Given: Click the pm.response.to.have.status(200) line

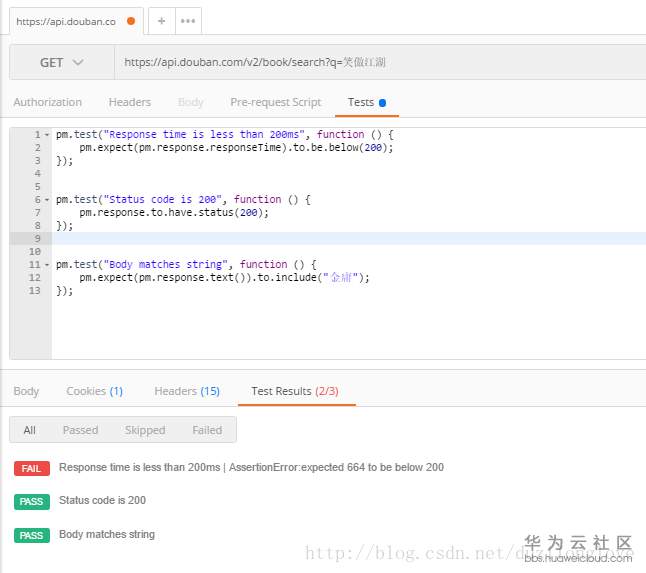Looking at the screenshot, I should pyautogui.click(x=173, y=213).
